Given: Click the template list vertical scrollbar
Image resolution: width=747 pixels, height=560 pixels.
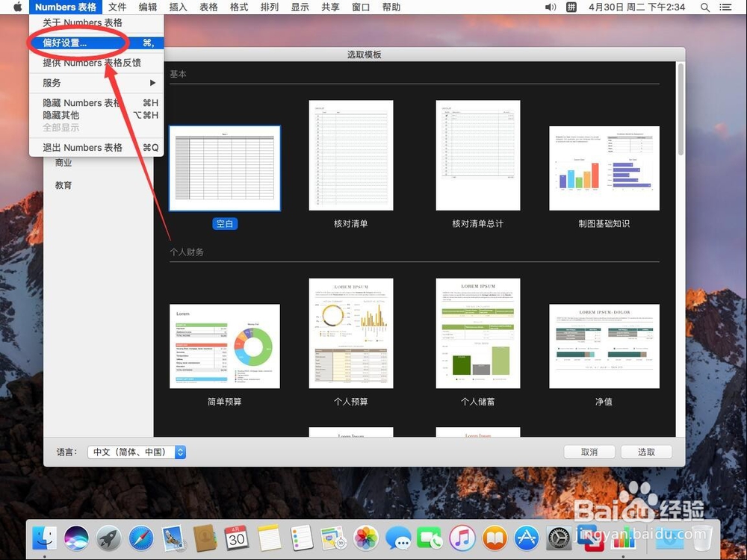Looking at the screenshot, I should [681, 110].
